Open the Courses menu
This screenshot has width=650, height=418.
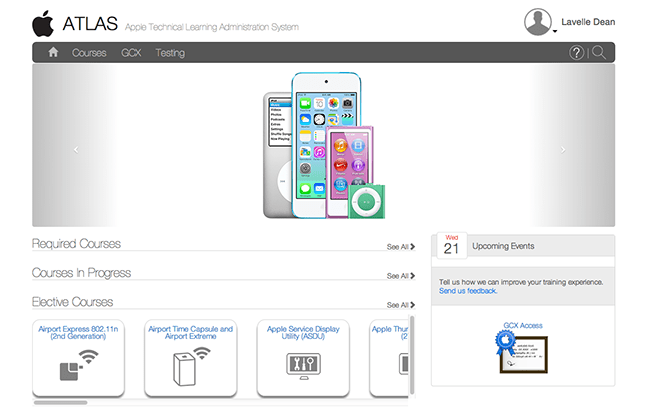89,53
